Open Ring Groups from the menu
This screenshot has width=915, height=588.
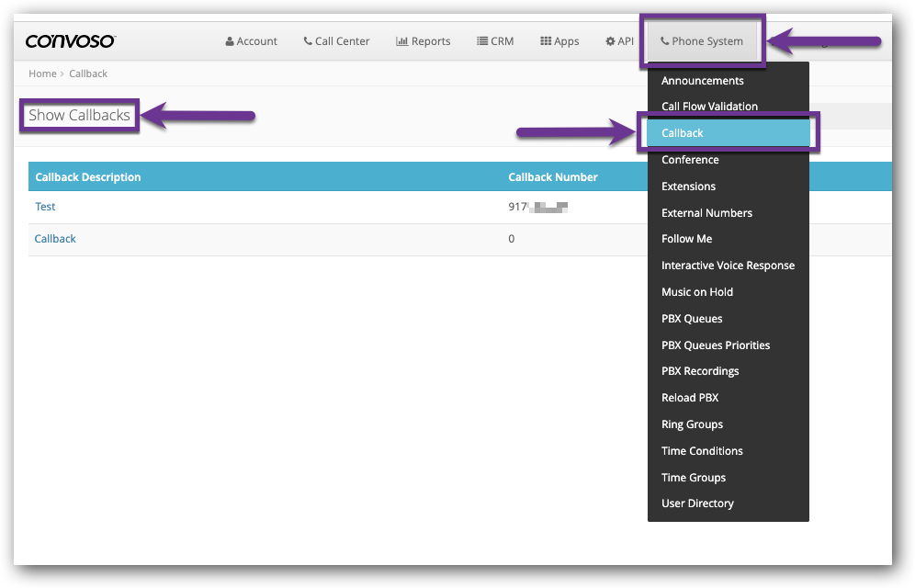[692, 424]
